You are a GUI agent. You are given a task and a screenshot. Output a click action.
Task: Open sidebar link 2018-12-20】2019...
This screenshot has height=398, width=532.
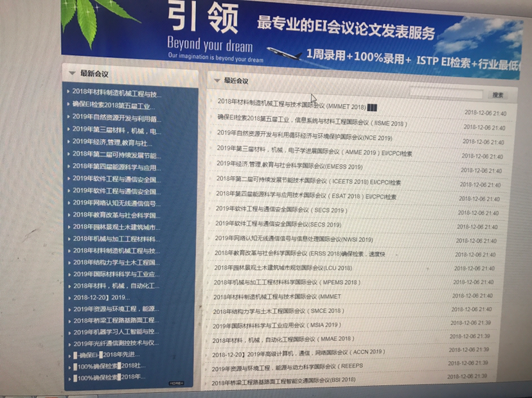point(102,298)
